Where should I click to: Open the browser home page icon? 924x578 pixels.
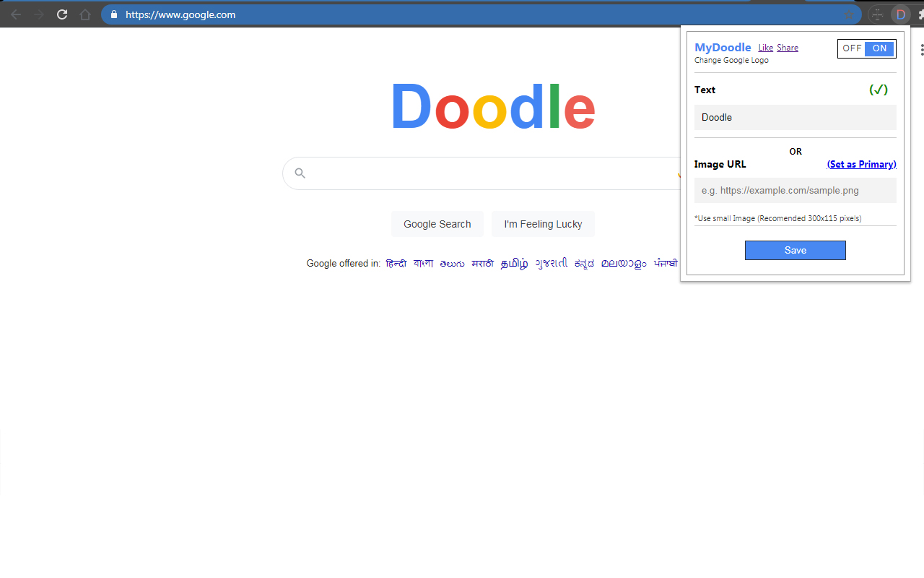point(85,14)
